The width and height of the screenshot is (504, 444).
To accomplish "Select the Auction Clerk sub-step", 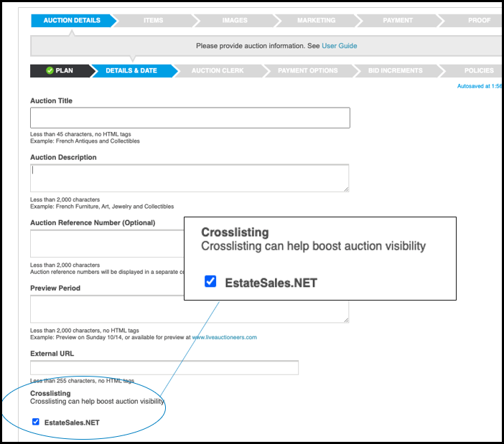I will [218, 71].
